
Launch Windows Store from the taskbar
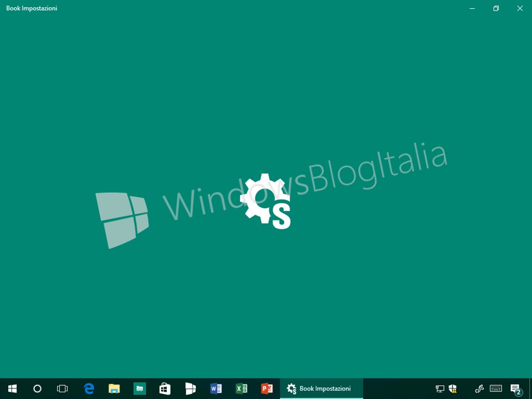[165, 388]
